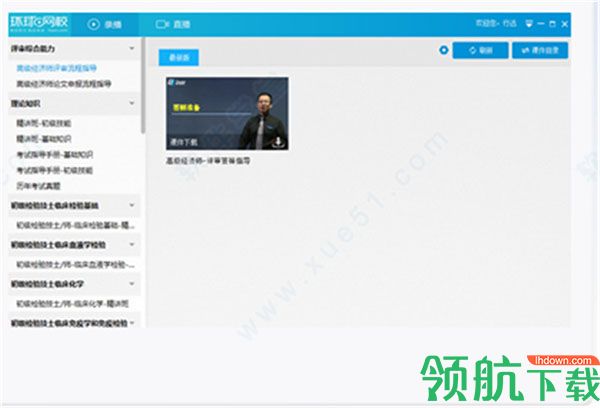Click the 环球网校 logo in header

click(39, 24)
